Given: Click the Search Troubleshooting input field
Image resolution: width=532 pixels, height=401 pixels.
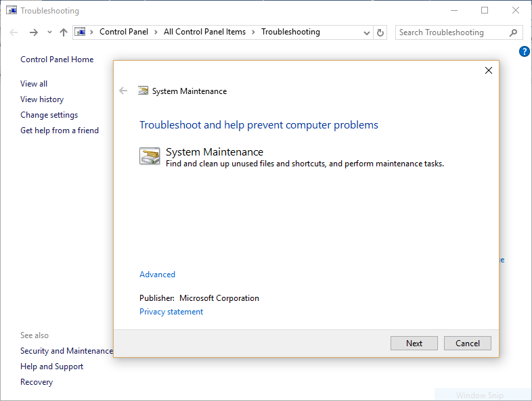Looking at the screenshot, I should [450, 32].
